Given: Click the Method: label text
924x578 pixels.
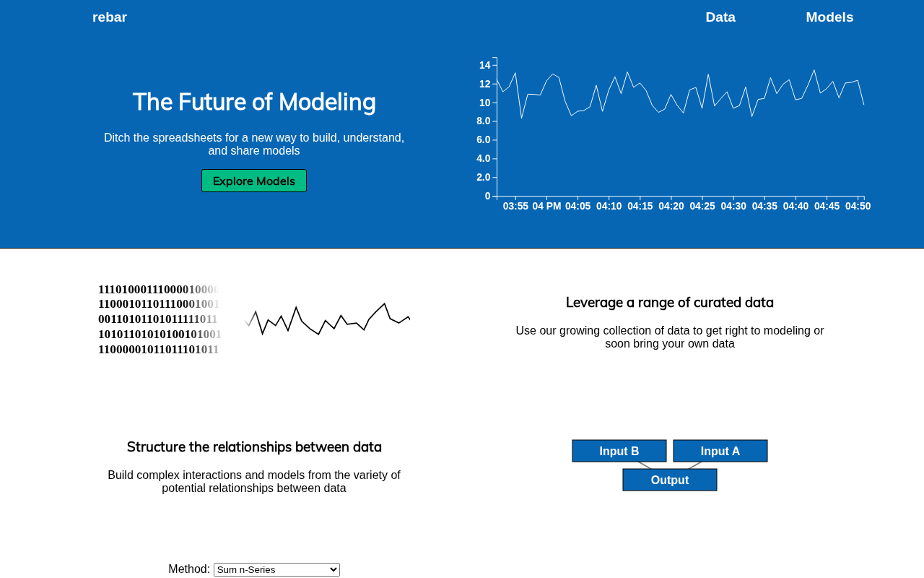Looking at the screenshot, I should click(189, 569).
